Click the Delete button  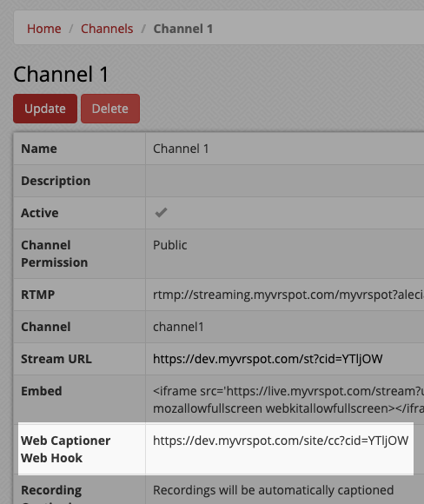[x=110, y=109]
